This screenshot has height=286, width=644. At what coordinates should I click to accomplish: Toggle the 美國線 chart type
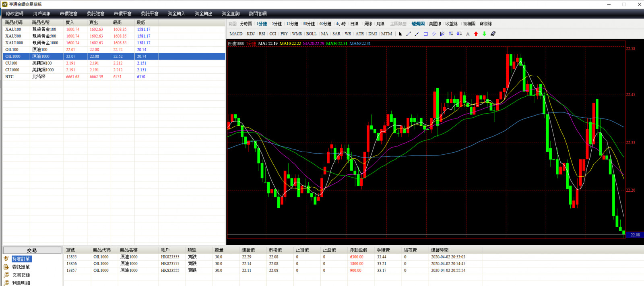(x=435, y=24)
